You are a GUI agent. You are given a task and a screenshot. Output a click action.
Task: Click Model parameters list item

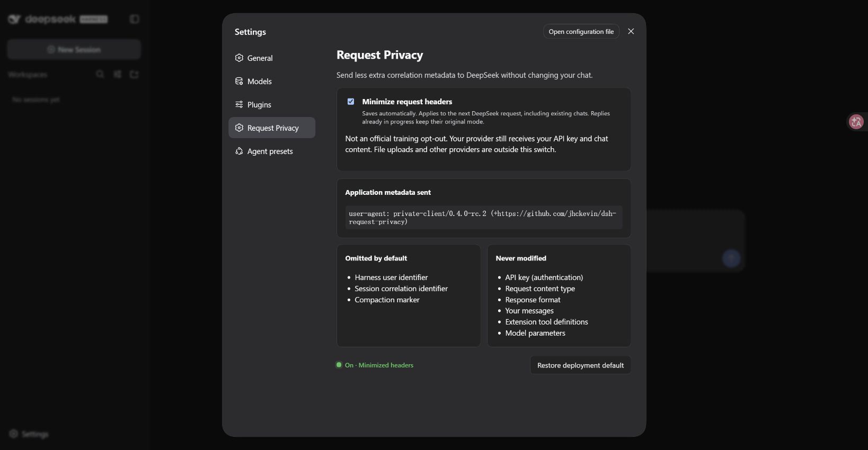click(x=535, y=333)
